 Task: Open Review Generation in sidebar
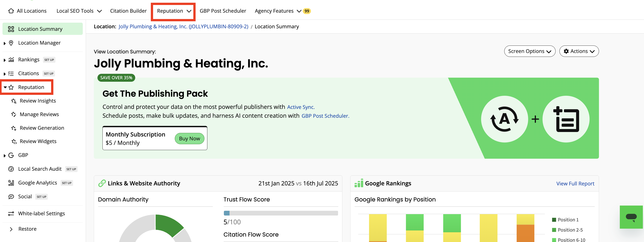42,128
